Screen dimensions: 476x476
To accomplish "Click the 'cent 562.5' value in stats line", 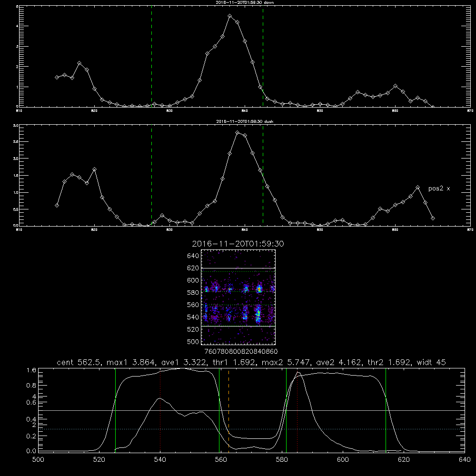I will [79, 362].
